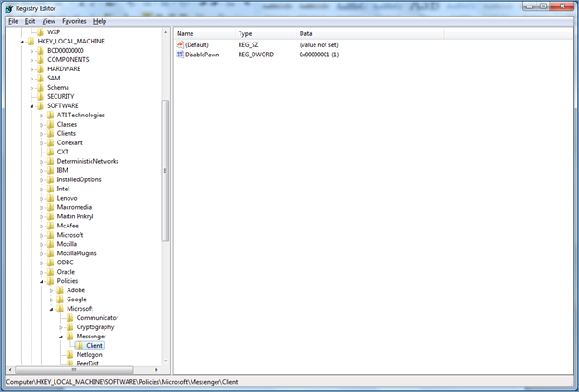Image resolution: width=579 pixels, height=392 pixels.
Task: Collapse the HKEY_LOCAL_MACHINE tree node
Action: (20, 42)
